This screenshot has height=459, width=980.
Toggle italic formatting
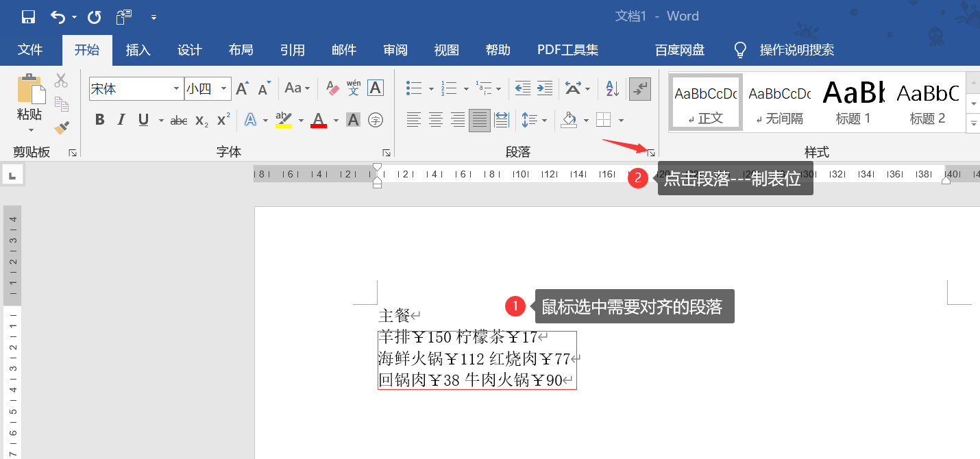[x=121, y=120]
